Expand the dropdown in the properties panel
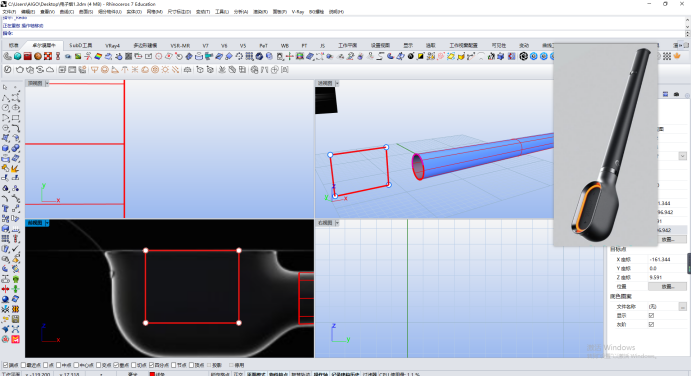This screenshot has height=377, width=692. coord(682,156)
